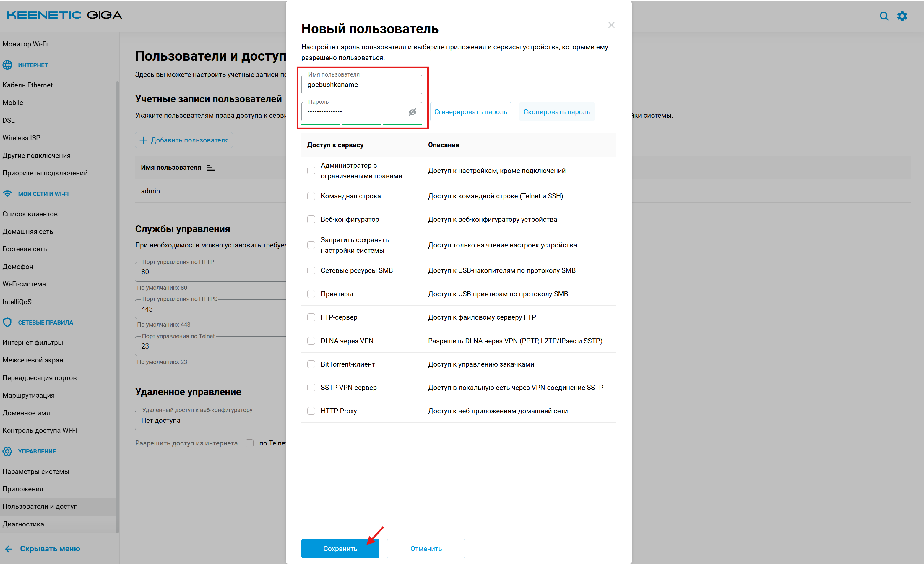Click the search magnifier icon
Viewport: 924px width, 564px height.
pos(884,16)
